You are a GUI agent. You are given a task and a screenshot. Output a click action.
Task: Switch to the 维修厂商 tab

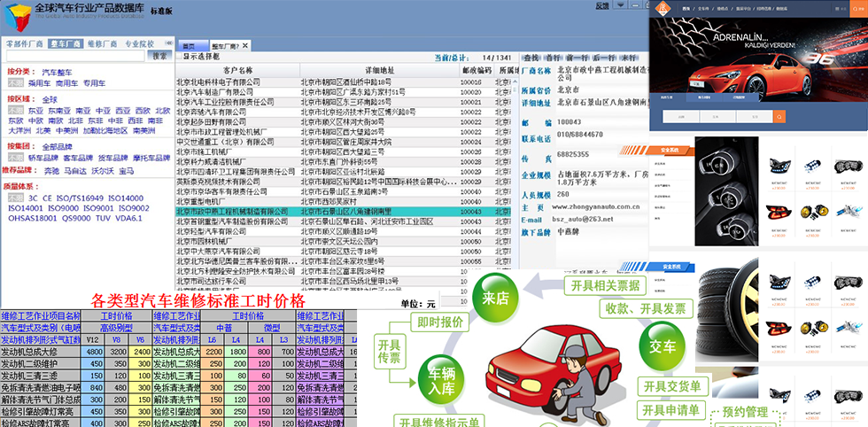(x=103, y=43)
